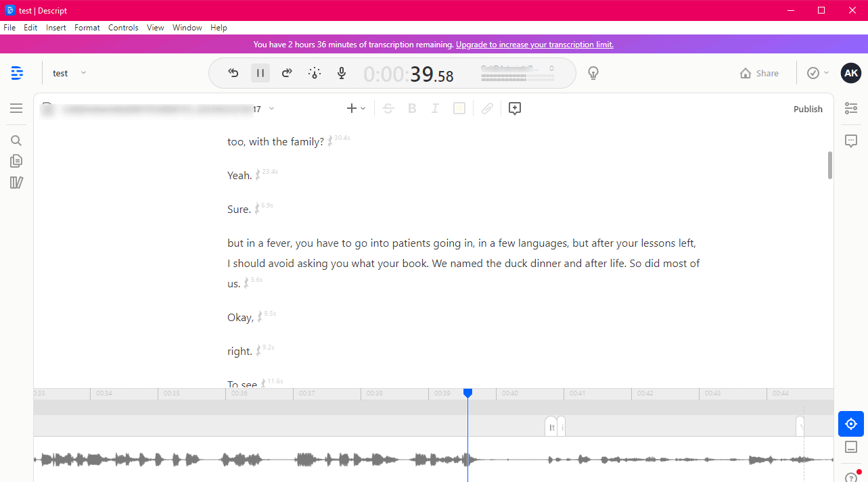Screen dimensions: 868x482
Task: Toggle bold formatting
Action: (x=411, y=108)
